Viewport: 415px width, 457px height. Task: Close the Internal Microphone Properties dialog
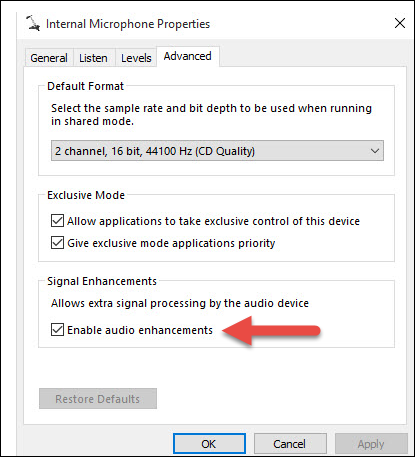tap(400, 23)
